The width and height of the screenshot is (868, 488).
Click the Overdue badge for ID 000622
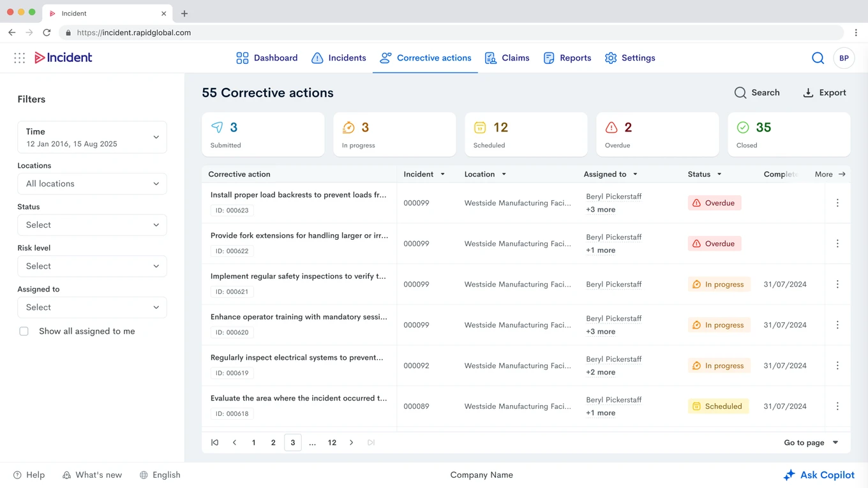click(714, 244)
